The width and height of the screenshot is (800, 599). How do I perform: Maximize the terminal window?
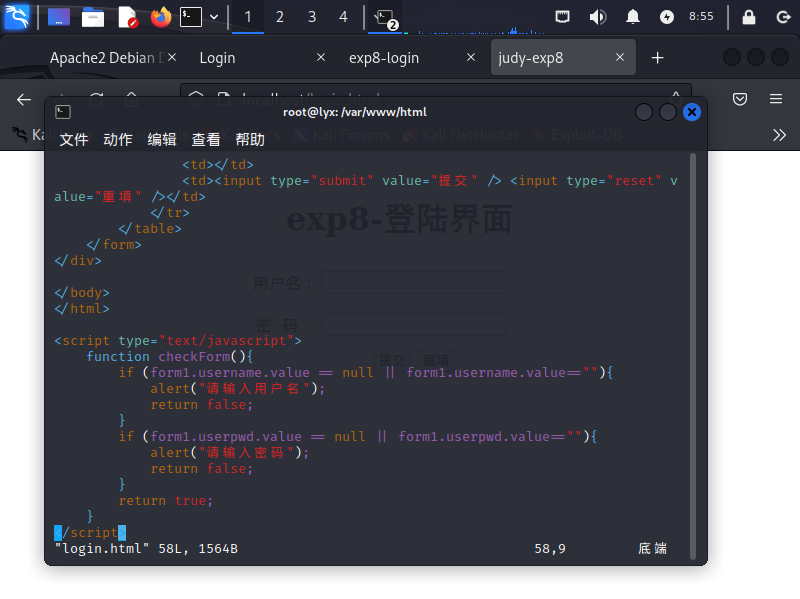click(668, 112)
